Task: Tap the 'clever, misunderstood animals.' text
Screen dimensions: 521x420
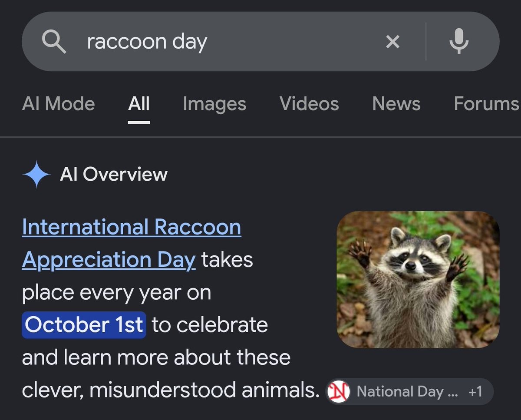Action: (171, 390)
